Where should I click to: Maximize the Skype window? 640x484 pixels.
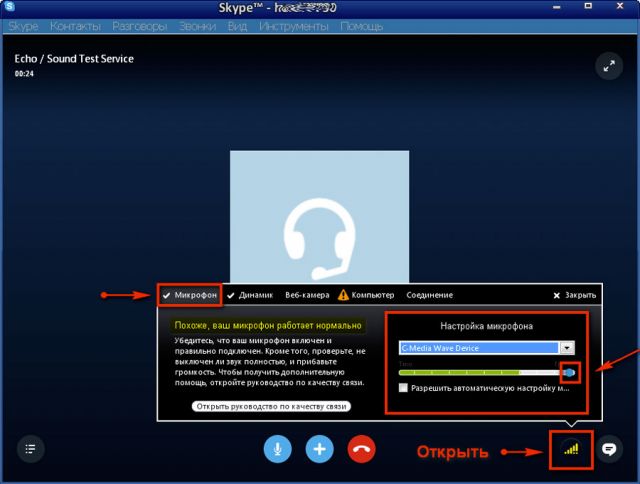[x=588, y=6]
